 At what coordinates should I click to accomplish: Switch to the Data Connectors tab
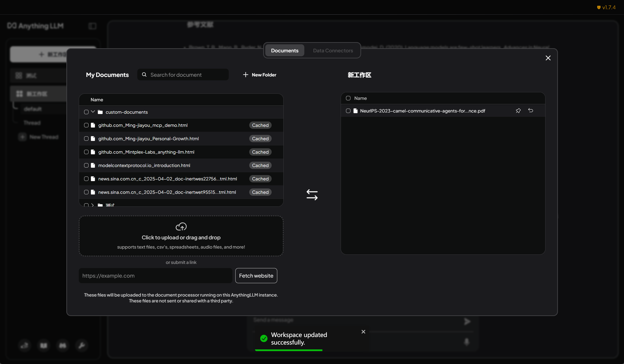point(333,50)
